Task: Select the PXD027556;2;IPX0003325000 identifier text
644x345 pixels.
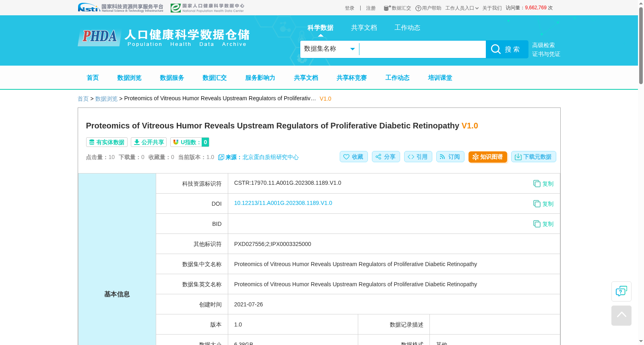Action: click(x=272, y=244)
